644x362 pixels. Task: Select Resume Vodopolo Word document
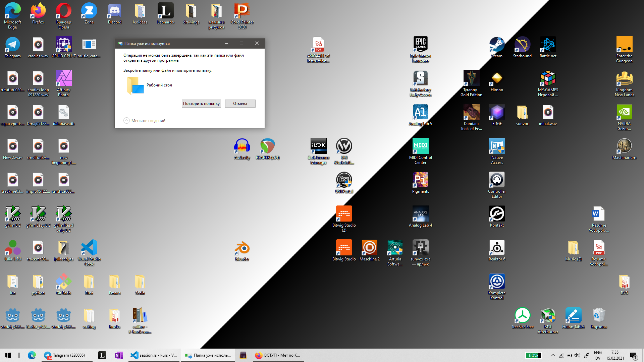[x=599, y=219]
